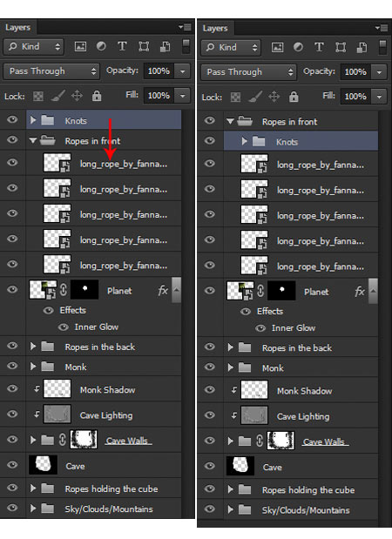Expand Knots group in left panel
Viewport: 392px width, 539px height.
tap(33, 120)
